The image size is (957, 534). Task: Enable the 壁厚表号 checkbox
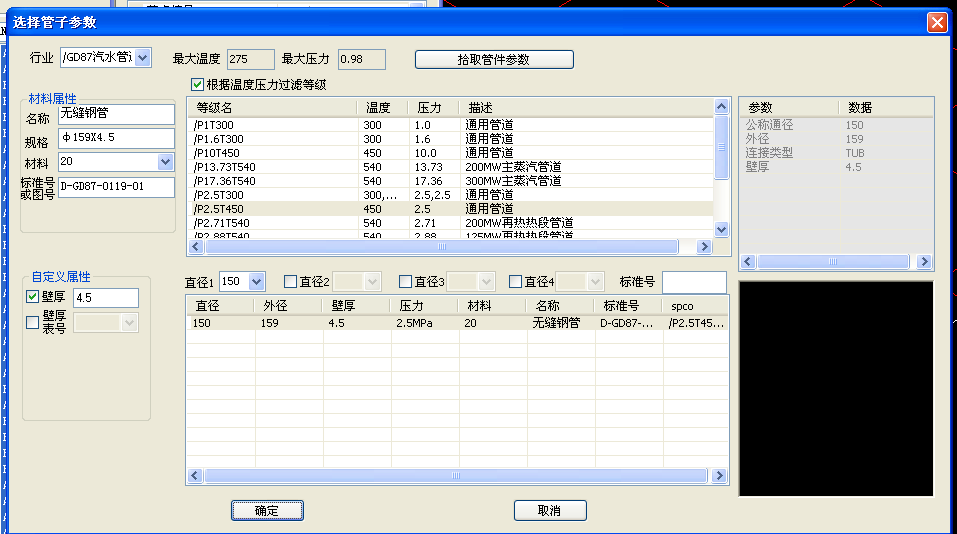click(x=33, y=322)
